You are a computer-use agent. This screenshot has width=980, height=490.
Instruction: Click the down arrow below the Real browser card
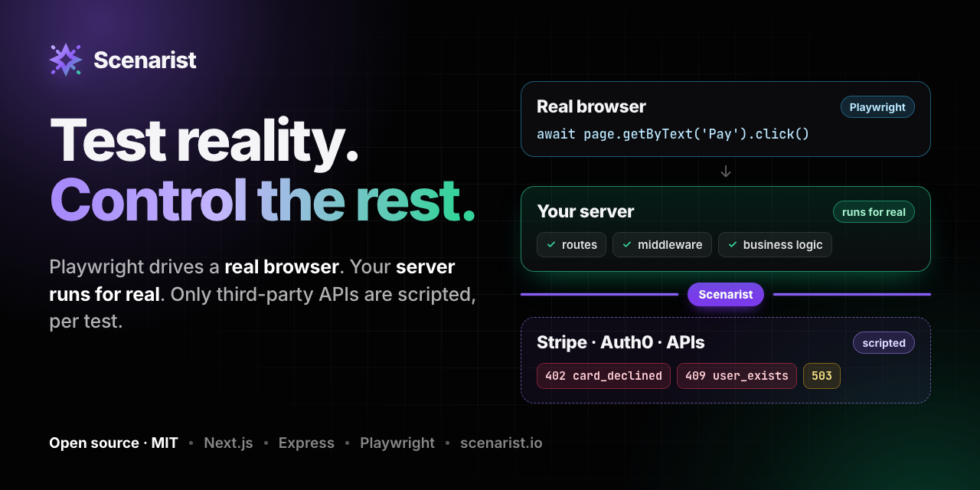pos(726,171)
